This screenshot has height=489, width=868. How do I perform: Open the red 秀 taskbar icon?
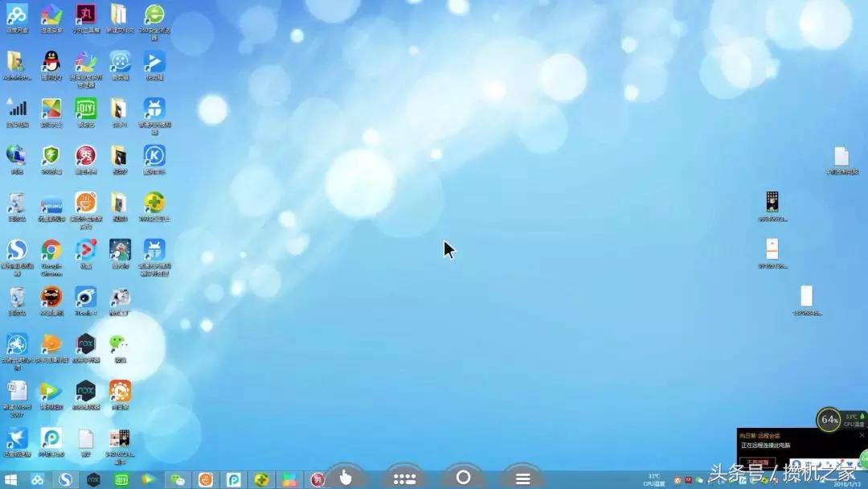(x=317, y=479)
